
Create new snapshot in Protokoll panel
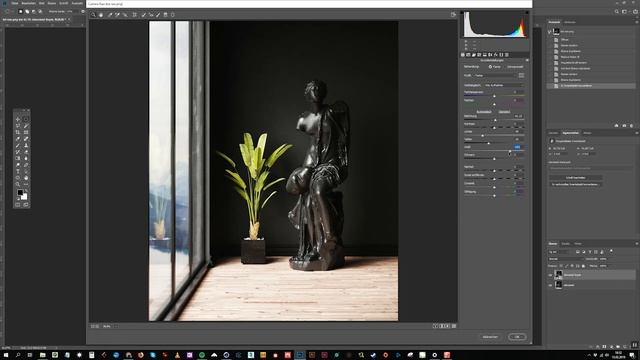click(x=624, y=126)
